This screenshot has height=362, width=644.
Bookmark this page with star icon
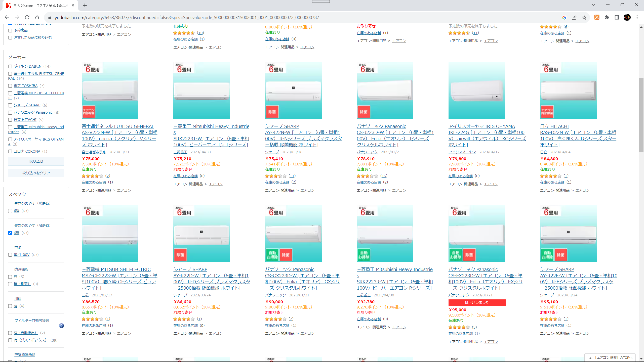[x=584, y=18]
